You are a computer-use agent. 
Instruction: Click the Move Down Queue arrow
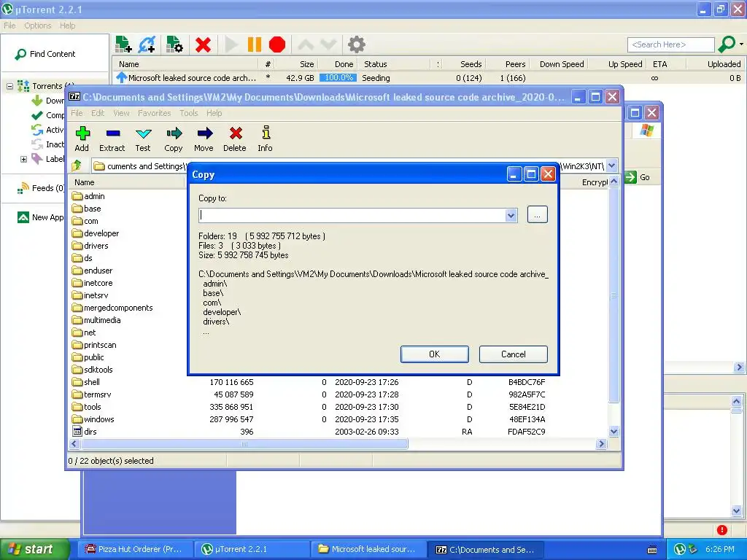pyautogui.click(x=328, y=44)
